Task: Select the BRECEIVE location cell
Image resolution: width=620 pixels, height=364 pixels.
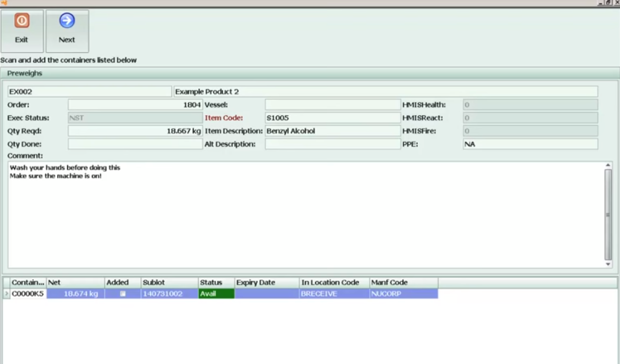Action: pos(334,294)
